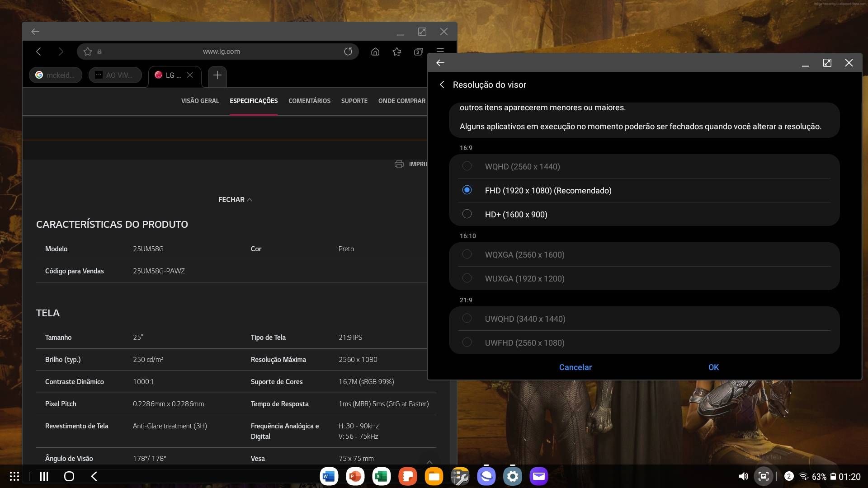Viewport: 868px width, 488px height.
Task: Click the IMPRIMIR printer icon
Action: 400,164
